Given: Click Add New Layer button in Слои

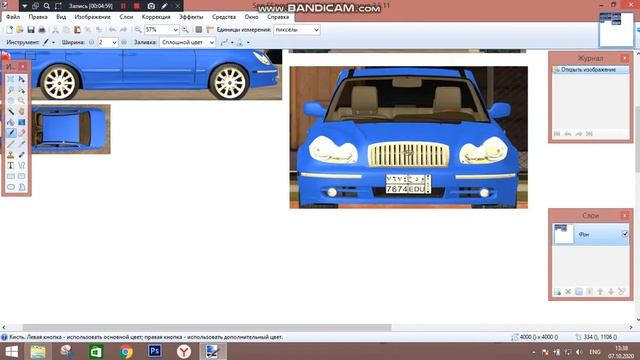Looking at the screenshot, I should click(x=557, y=291).
